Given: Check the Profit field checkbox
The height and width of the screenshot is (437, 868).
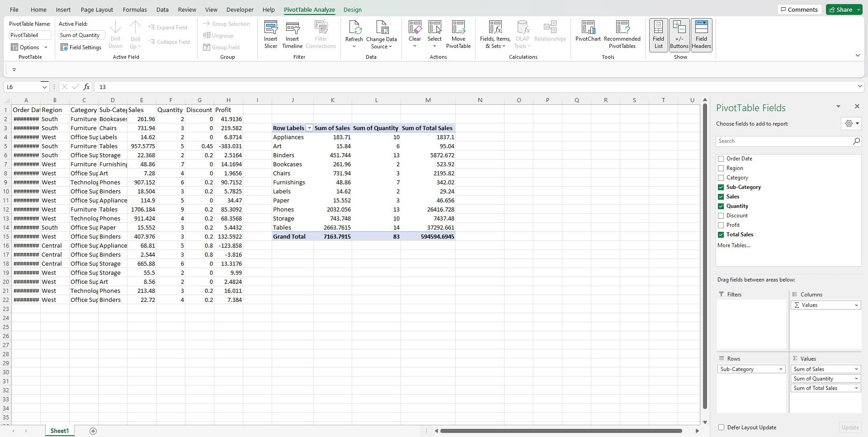Looking at the screenshot, I should point(721,225).
